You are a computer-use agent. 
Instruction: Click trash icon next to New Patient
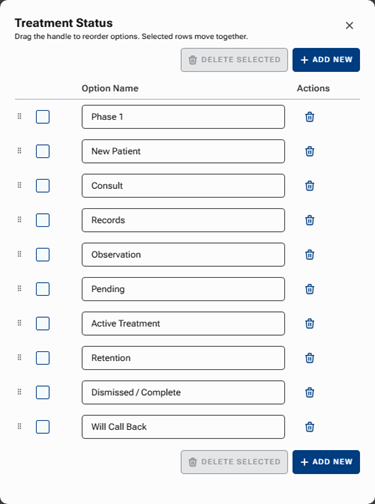(x=310, y=151)
